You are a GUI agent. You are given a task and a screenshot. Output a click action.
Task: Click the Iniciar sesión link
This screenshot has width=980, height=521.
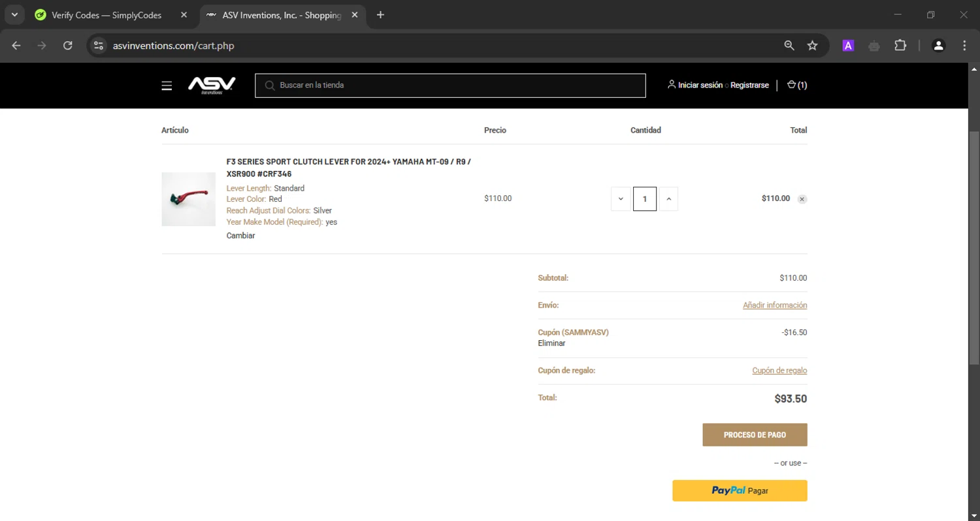[700, 85]
